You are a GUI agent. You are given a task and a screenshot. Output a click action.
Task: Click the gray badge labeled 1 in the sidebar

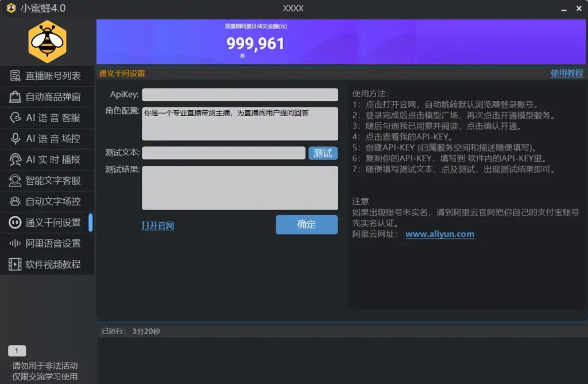click(x=17, y=351)
